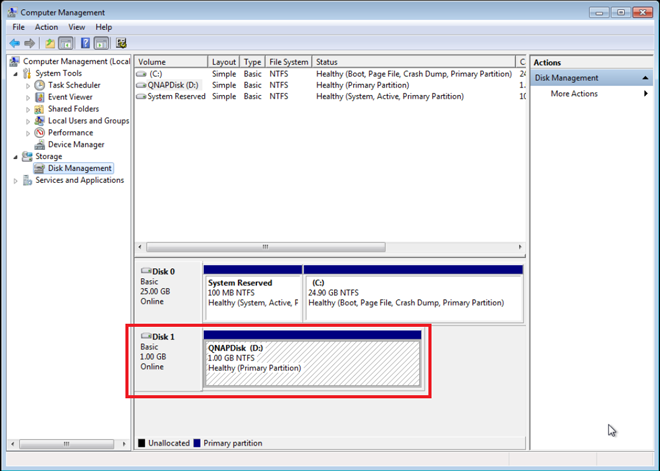Click the blue Help toolbar icon
The image size is (660, 471).
[85, 43]
